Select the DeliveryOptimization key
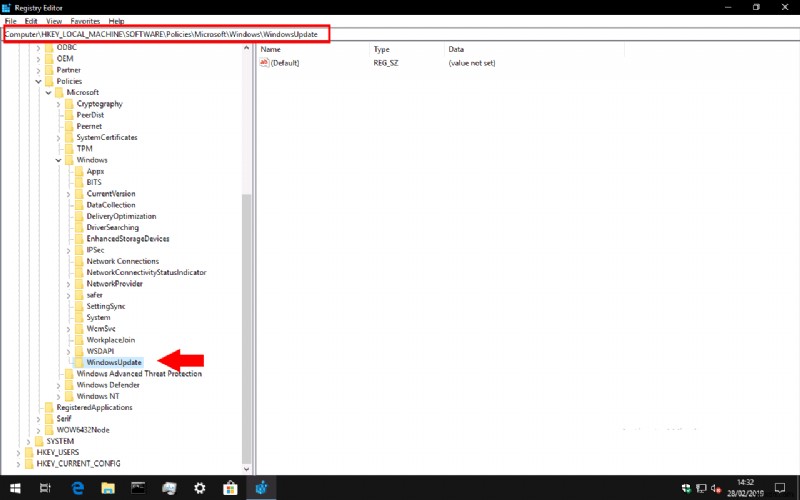Image resolution: width=800 pixels, height=500 pixels. coord(121,216)
